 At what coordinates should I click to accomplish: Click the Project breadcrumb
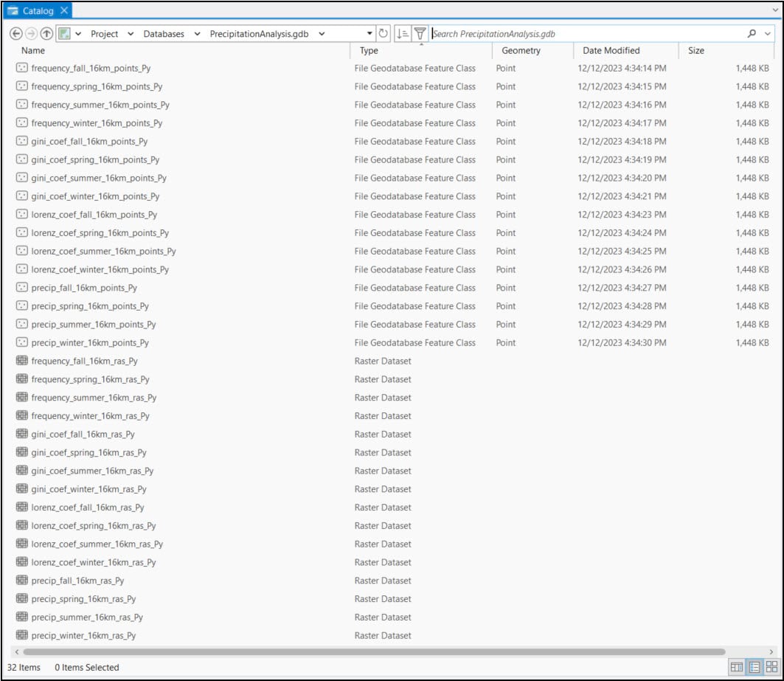104,34
